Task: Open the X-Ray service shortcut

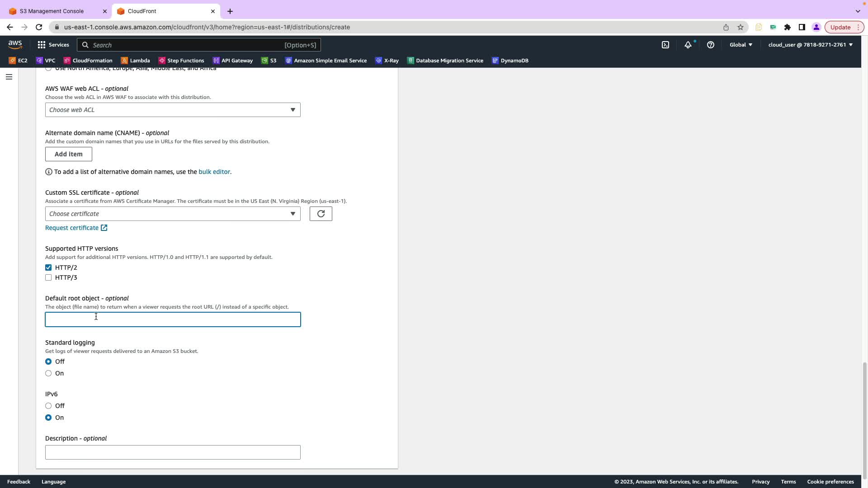Action: [387, 61]
